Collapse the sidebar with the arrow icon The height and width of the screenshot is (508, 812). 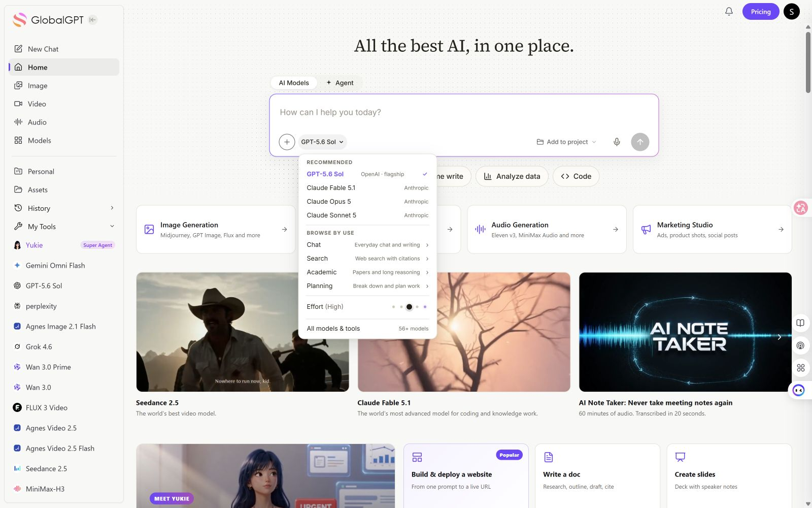(x=92, y=20)
